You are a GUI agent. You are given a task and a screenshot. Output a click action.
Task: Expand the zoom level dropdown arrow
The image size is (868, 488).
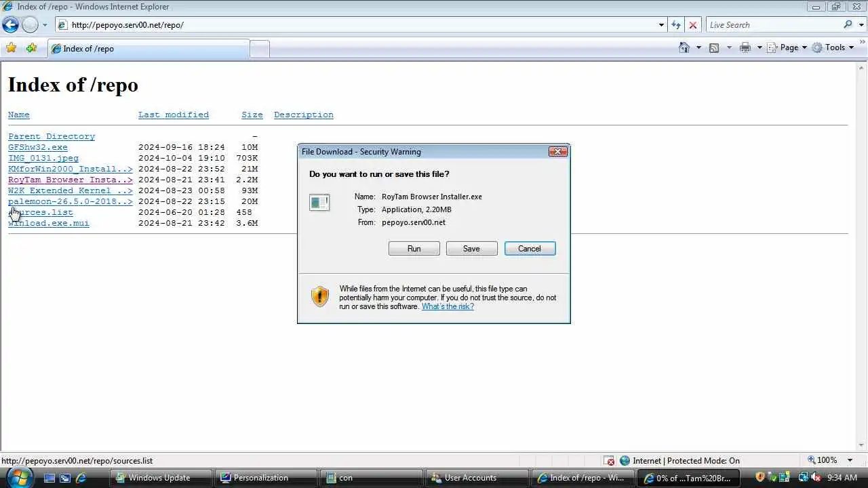[x=850, y=460]
